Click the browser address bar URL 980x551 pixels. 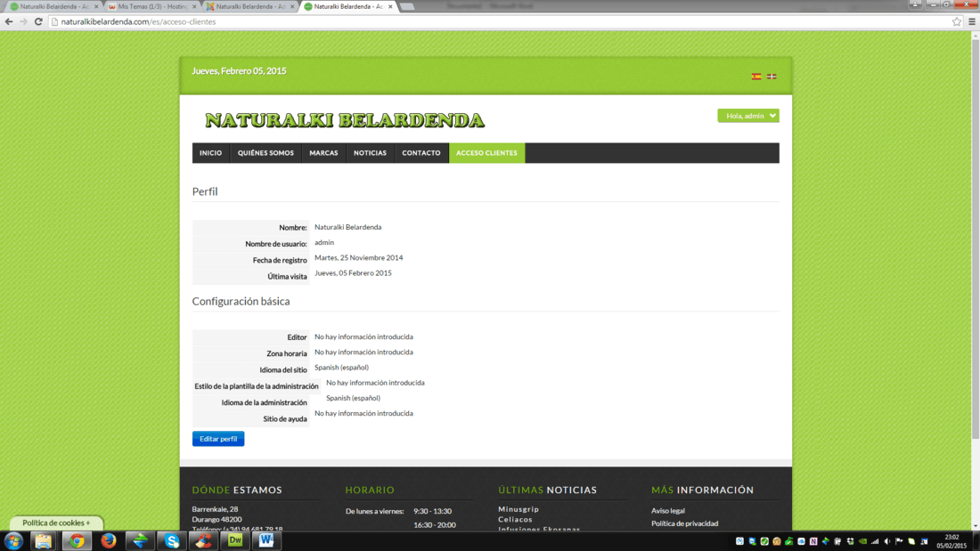pyautogui.click(x=138, y=22)
